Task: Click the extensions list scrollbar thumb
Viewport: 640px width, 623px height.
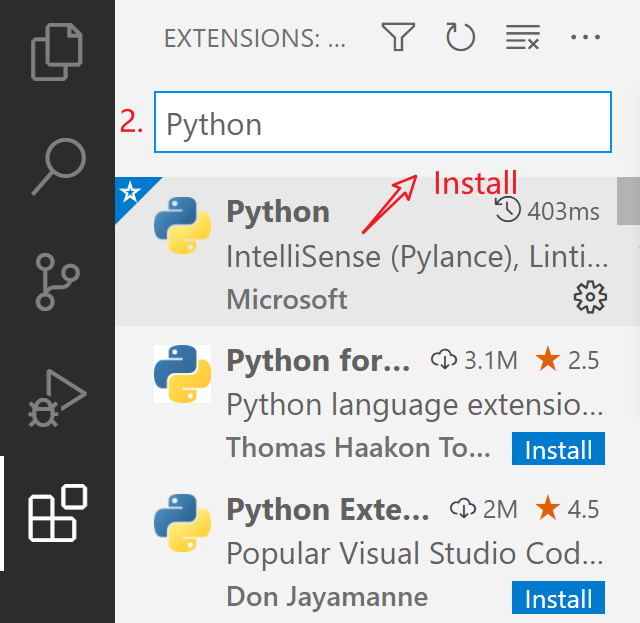Action: pyautogui.click(x=628, y=201)
